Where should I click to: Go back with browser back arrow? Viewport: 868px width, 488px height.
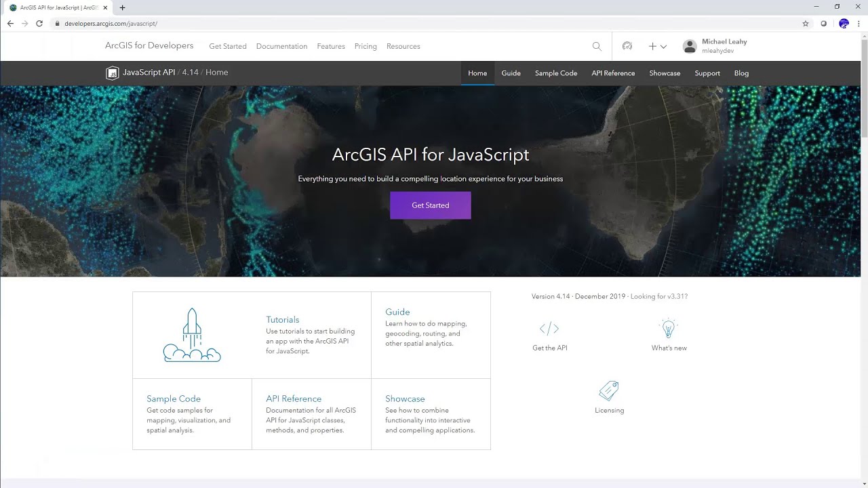pos(10,23)
